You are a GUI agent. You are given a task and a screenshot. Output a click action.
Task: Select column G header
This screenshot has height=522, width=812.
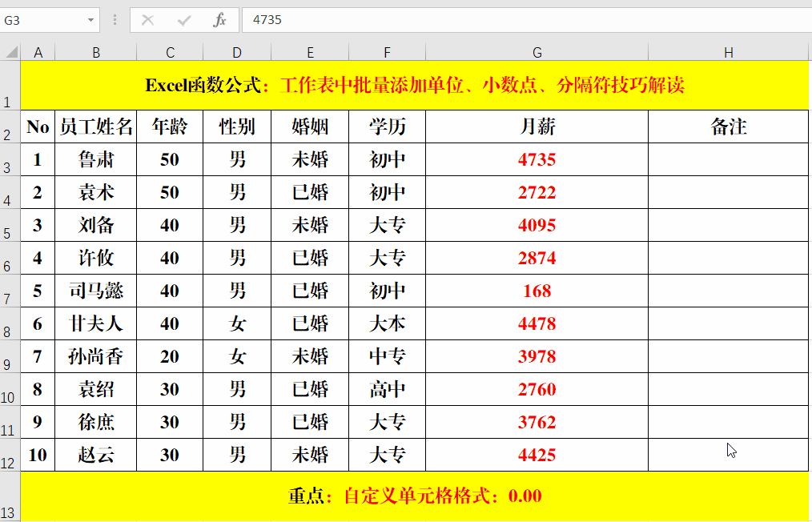(x=537, y=52)
